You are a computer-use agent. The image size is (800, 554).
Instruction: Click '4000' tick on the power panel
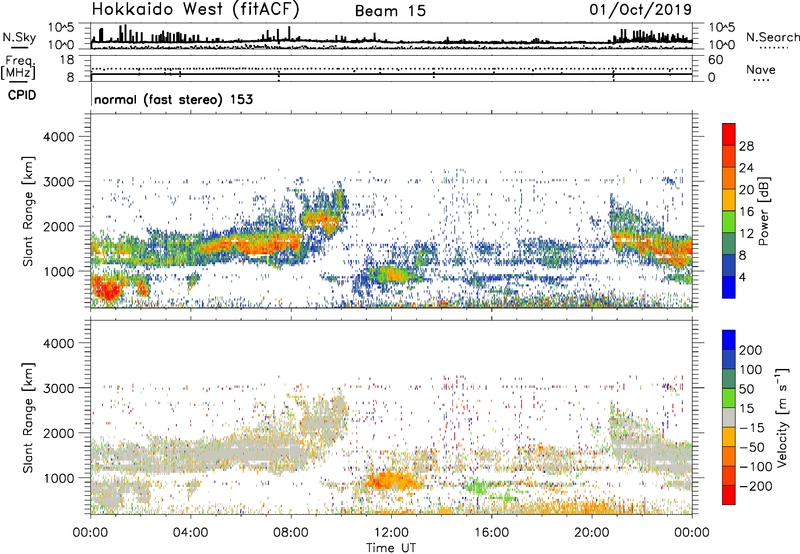[x=59, y=137]
